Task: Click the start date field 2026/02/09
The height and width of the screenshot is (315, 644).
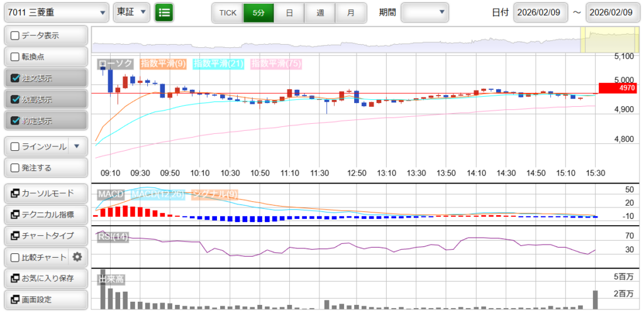Action: (x=540, y=12)
